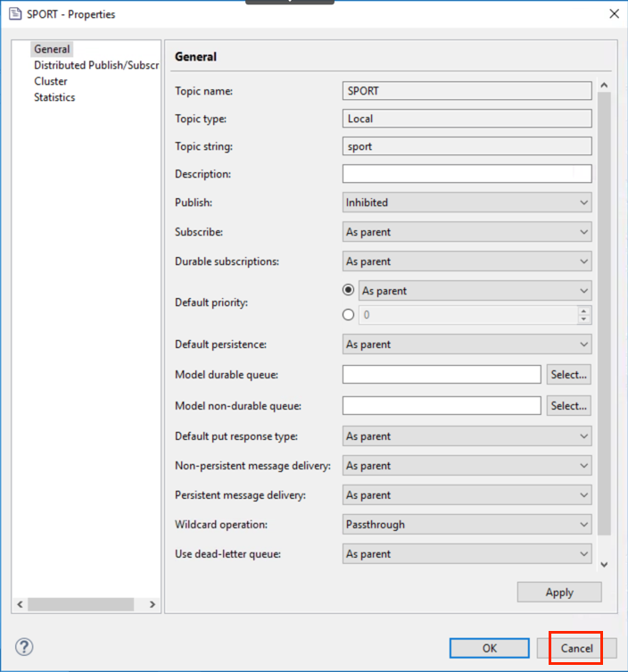Click Select... for Model non-durable queue
Image resolution: width=628 pixels, height=672 pixels.
coord(568,405)
